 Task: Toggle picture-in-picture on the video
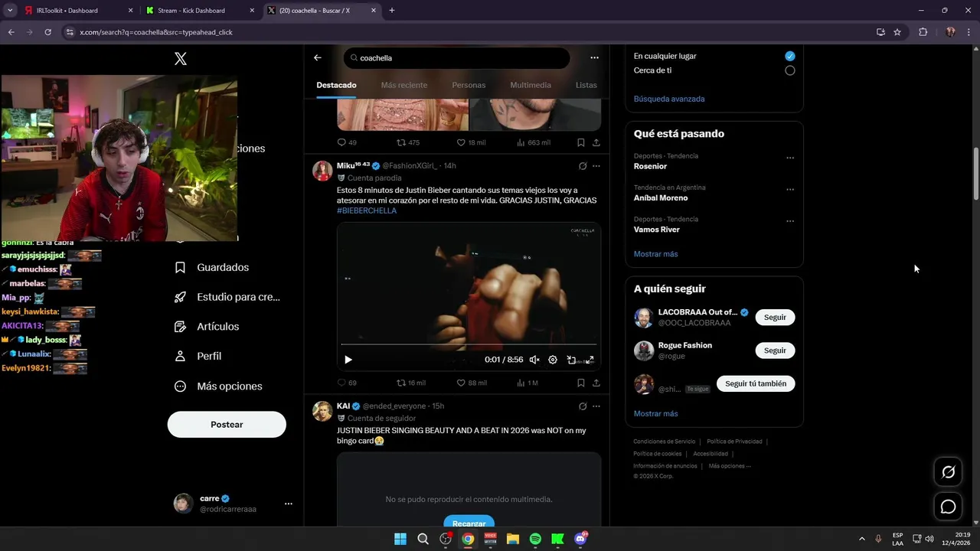coord(571,360)
